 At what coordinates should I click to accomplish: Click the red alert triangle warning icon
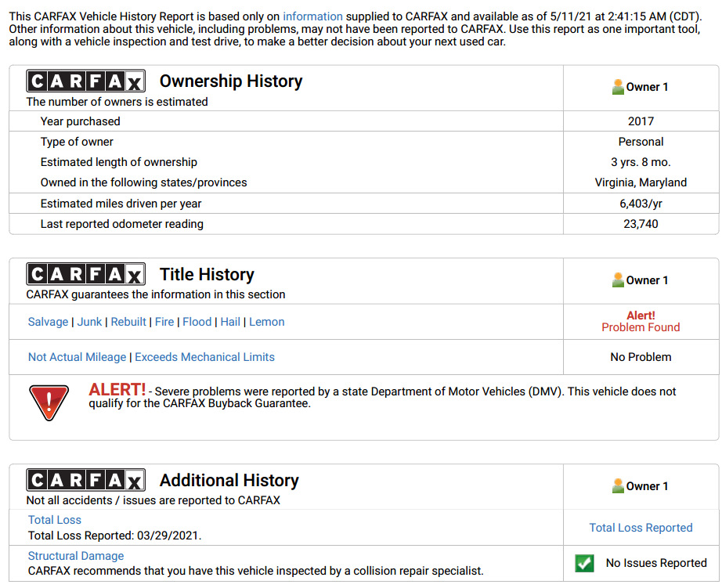49,402
